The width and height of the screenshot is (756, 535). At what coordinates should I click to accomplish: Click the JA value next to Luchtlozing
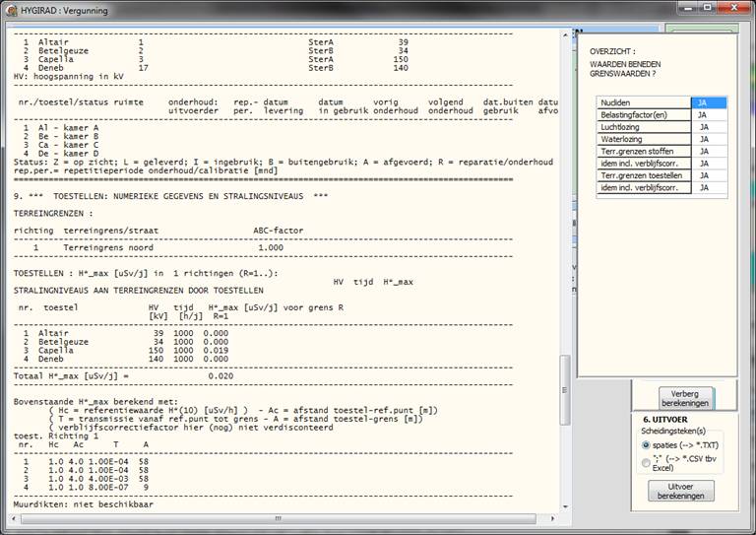(709, 127)
